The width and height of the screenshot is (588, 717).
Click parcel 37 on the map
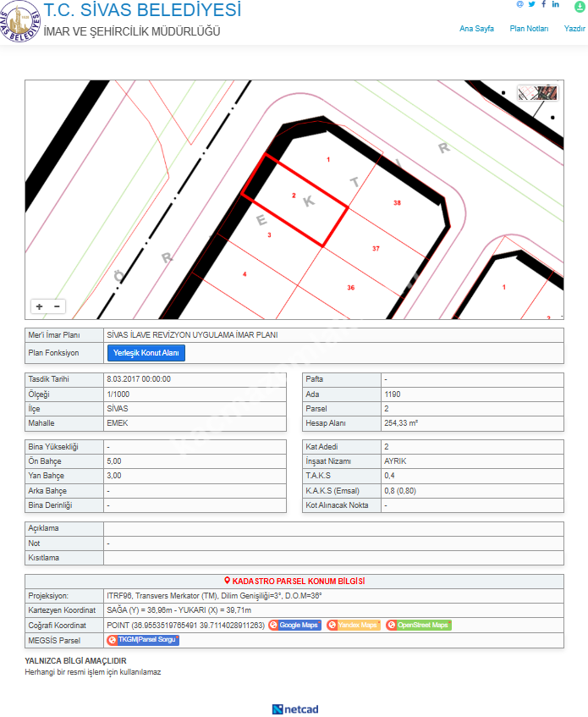376,248
